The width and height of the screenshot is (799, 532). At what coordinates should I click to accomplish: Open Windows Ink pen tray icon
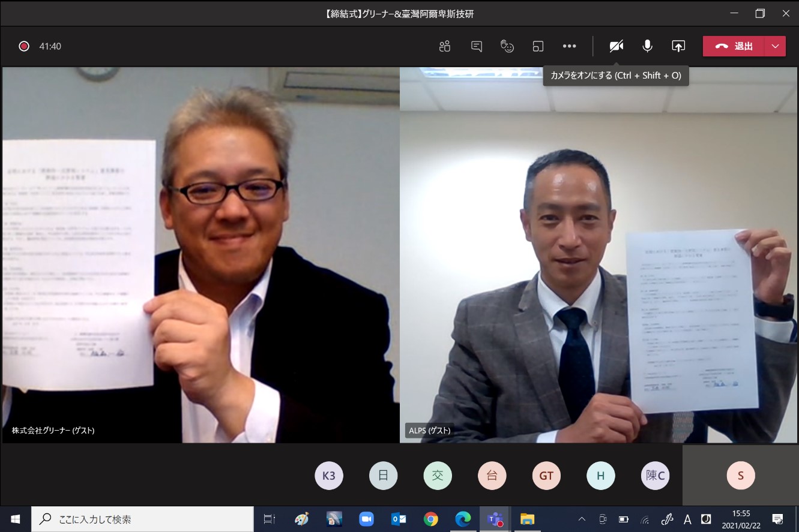[x=667, y=519]
